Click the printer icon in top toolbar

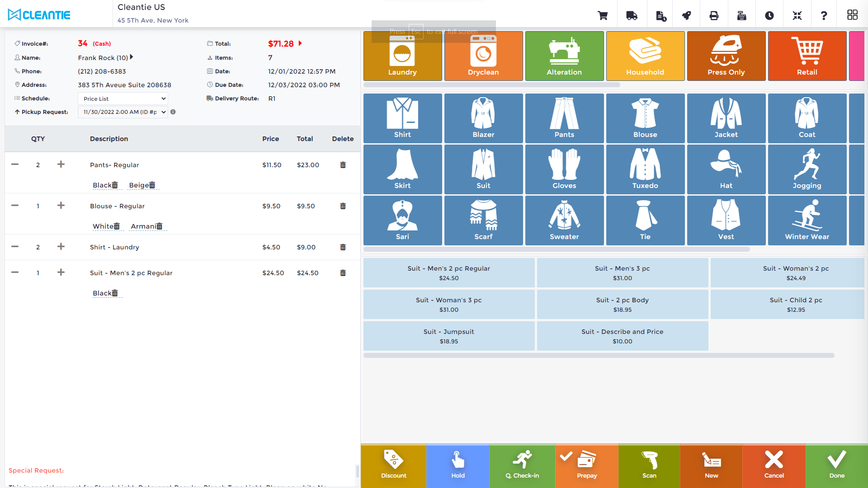coord(713,15)
